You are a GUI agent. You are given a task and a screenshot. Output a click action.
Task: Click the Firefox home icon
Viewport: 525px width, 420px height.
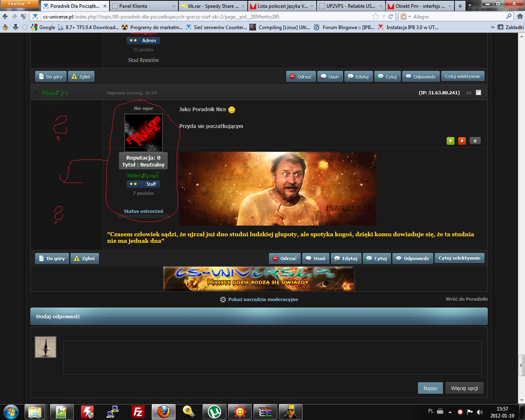click(x=520, y=16)
